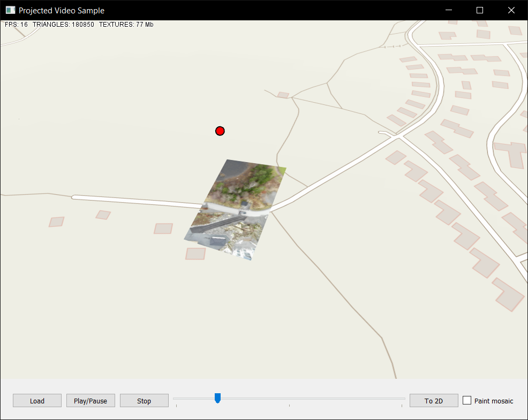The width and height of the screenshot is (528, 420).
Task: Close the Projected Video Sample window
Action: pyautogui.click(x=511, y=10)
